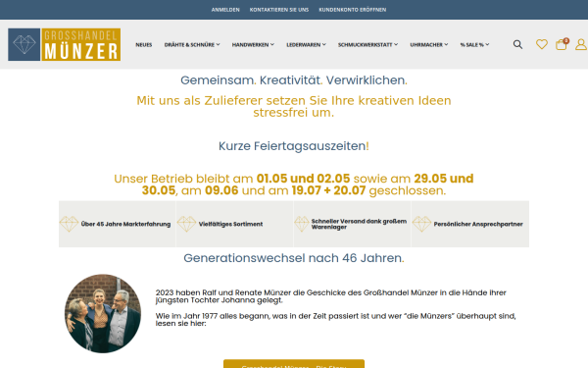
Task: Click the Persönlicher Ansprechpartner text
Action: click(x=478, y=224)
